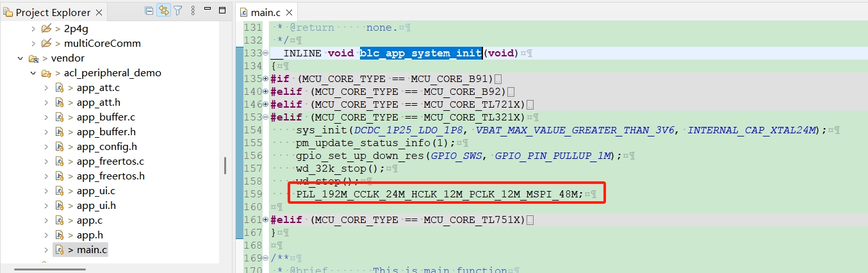868x273 pixels.
Task: Close the Project Explorer tab
Action: pos(100,12)
